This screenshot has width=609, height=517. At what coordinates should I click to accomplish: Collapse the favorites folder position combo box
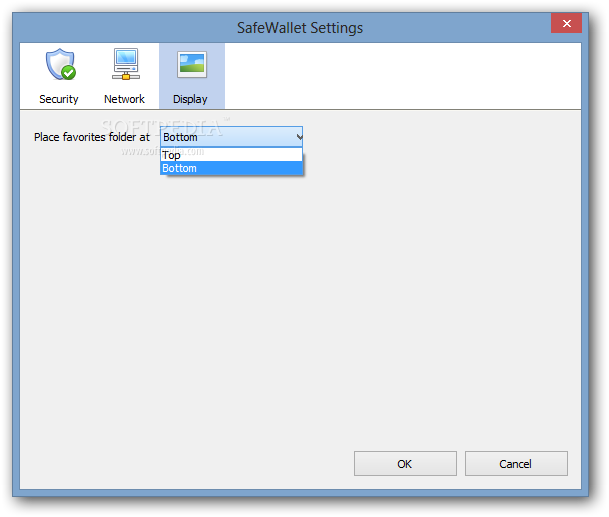point(231,137)
